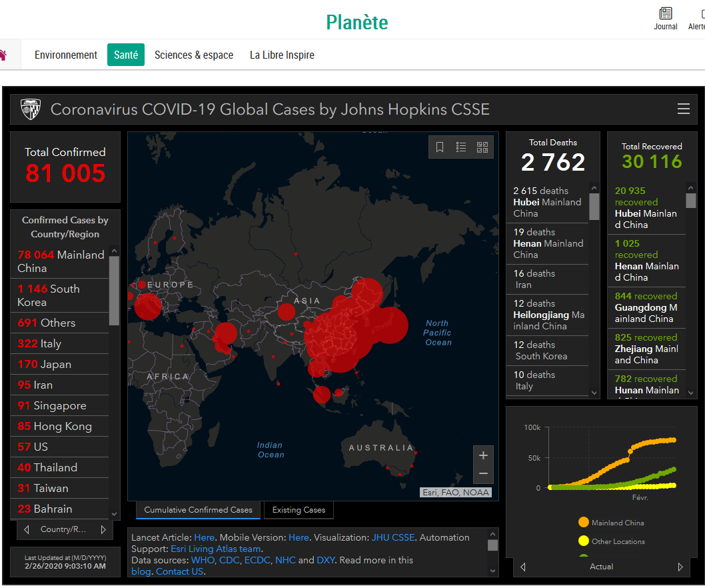
Task: Click the "Esri, FAO, NOAA" map attribution
Action: point(456,493)
